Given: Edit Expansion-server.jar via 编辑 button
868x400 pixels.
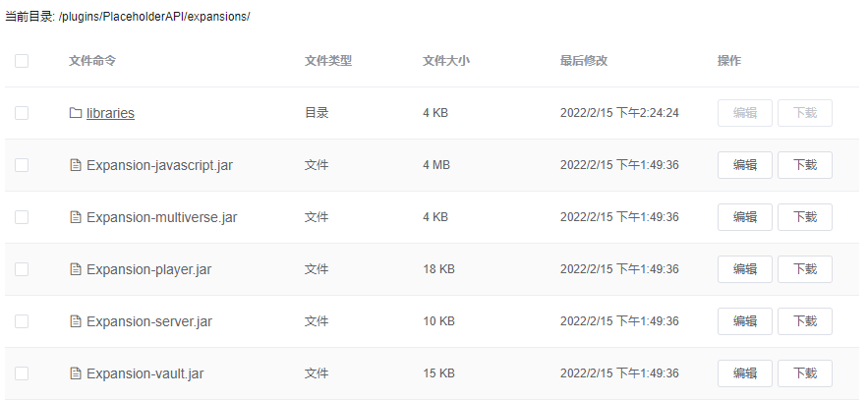Looking at the screenshot, I should 745,321.
